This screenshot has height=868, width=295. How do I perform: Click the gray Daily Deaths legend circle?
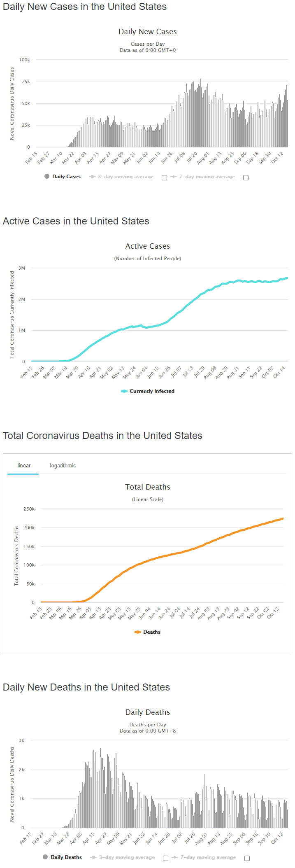tap(45, 857)
